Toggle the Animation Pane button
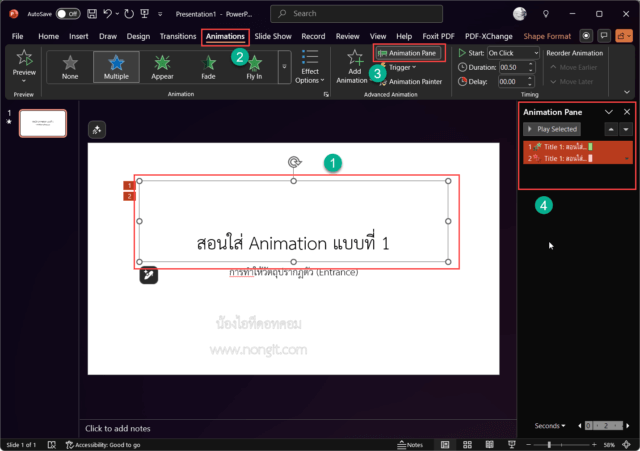The height and width of the screenshot is (451, 640). (408, 53)
